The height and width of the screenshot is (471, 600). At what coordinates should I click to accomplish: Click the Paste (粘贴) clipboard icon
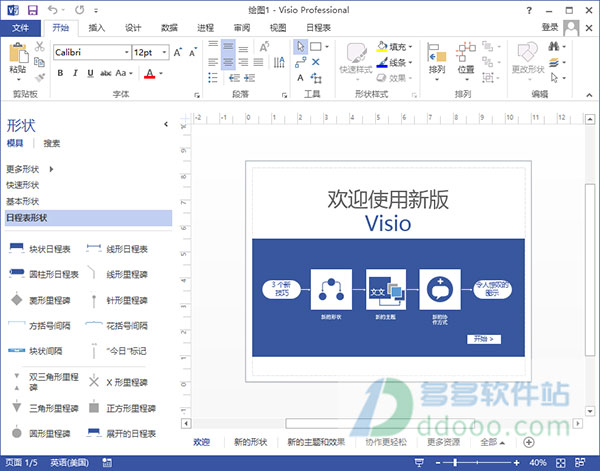(x=18, y=53)
